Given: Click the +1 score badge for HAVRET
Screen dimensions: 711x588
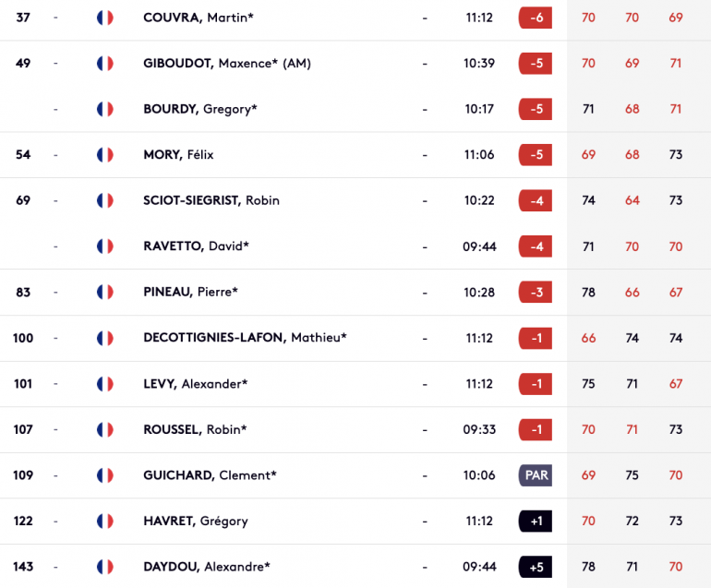Looking at the screenshot, I should (x=536, y=521).
